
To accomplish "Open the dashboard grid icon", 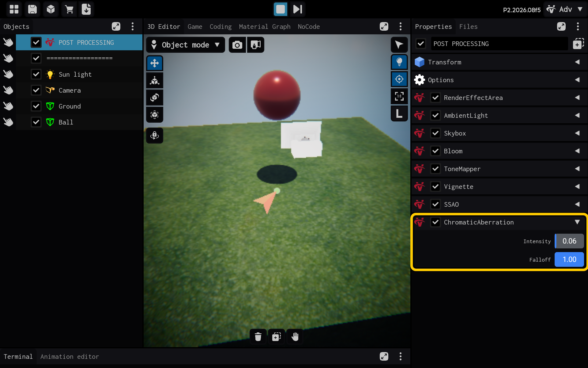I will (14, 9).
